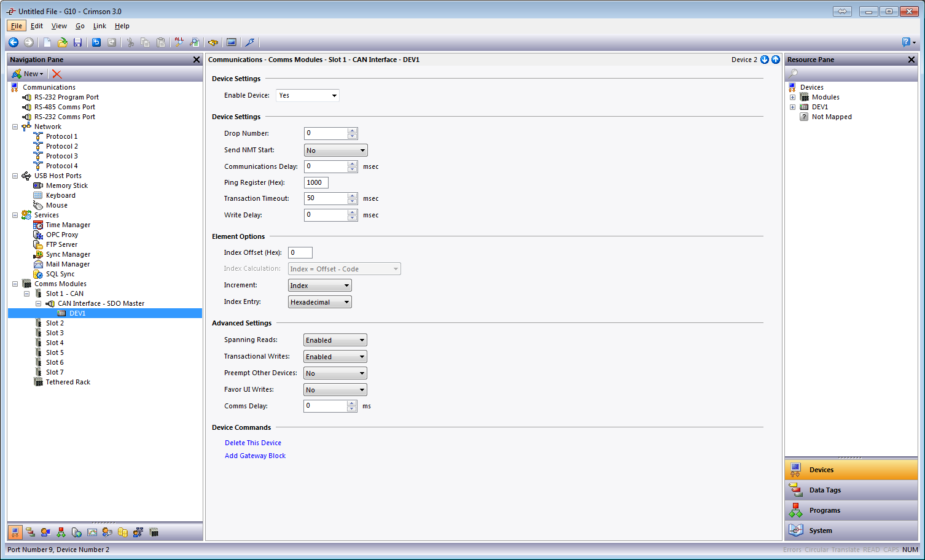Select Web Server globe icon in bottom bar
Screen dimensions: 925x560
[76, 532]
